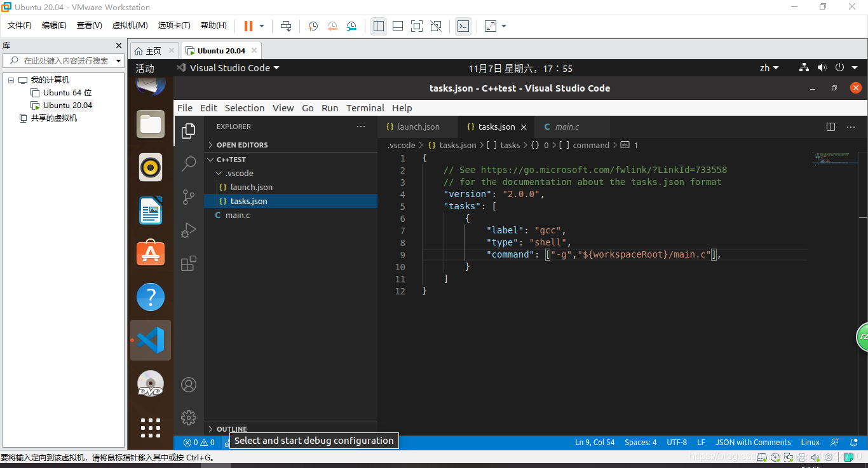This screenshot has width=868, height=468.
Task: Open the library search dropdown arrow
Action: [x=118, y=61]
